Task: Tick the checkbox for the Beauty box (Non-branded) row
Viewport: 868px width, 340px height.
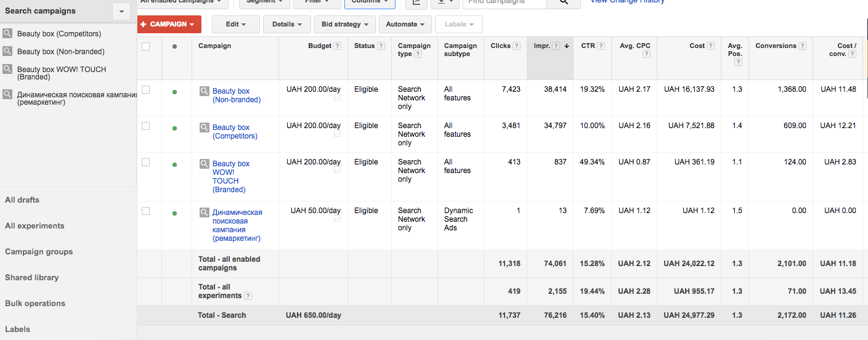Action: [146, 90]
